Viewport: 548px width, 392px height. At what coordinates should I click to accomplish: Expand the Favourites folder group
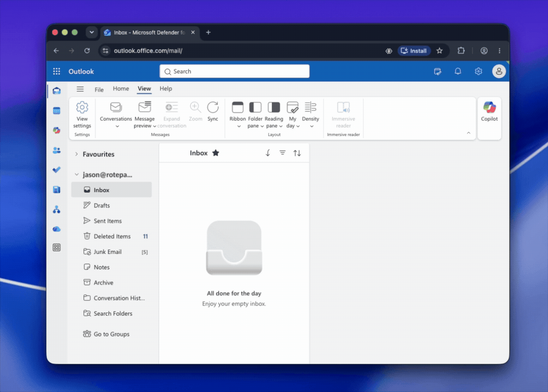click(76, 154)
